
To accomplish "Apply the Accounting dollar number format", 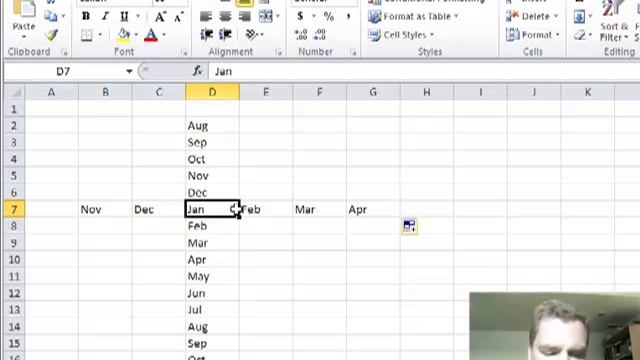I will [x=300, y=16].
